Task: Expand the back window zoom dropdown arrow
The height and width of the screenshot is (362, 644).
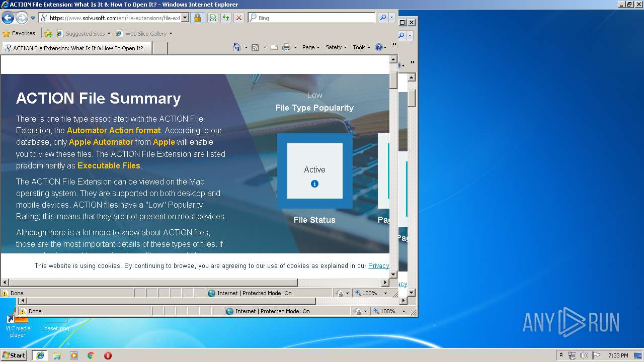Action: pyautogui.click(x=404, y=311)
